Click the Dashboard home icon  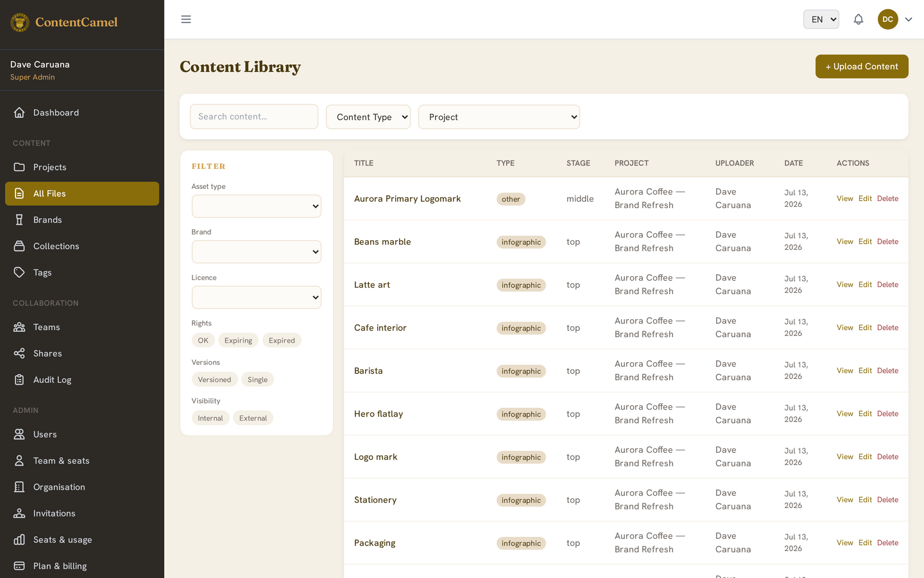point(19,112)
